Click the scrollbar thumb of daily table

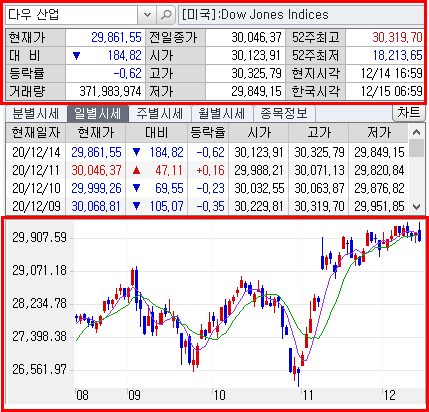click(416, 149)
